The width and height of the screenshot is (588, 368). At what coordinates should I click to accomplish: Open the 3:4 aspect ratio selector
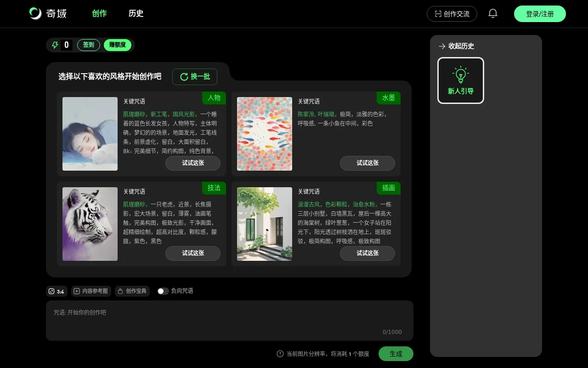point(57,291)
